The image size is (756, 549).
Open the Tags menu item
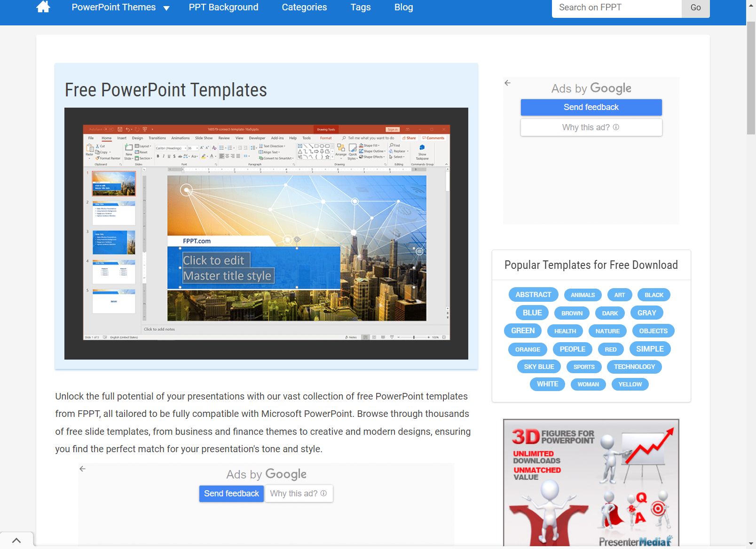point(361,7)
